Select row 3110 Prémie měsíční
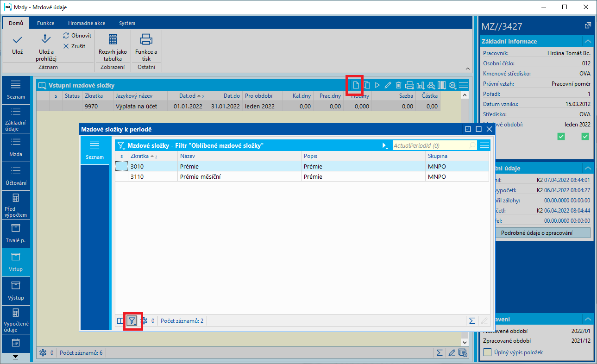Viewport: 597px width, 364px height. pyautogui.click(x=302, y=176)
